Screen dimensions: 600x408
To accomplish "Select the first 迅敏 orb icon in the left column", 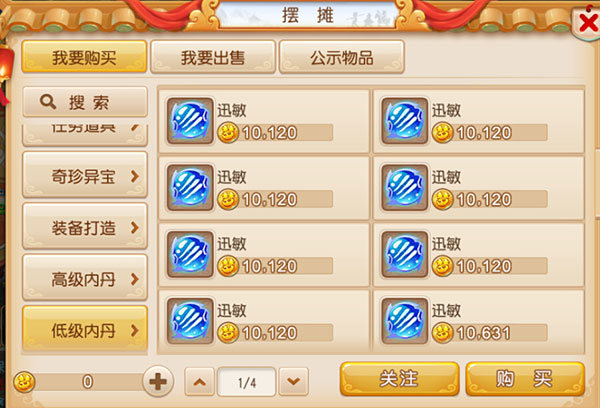I will [190, 121].
